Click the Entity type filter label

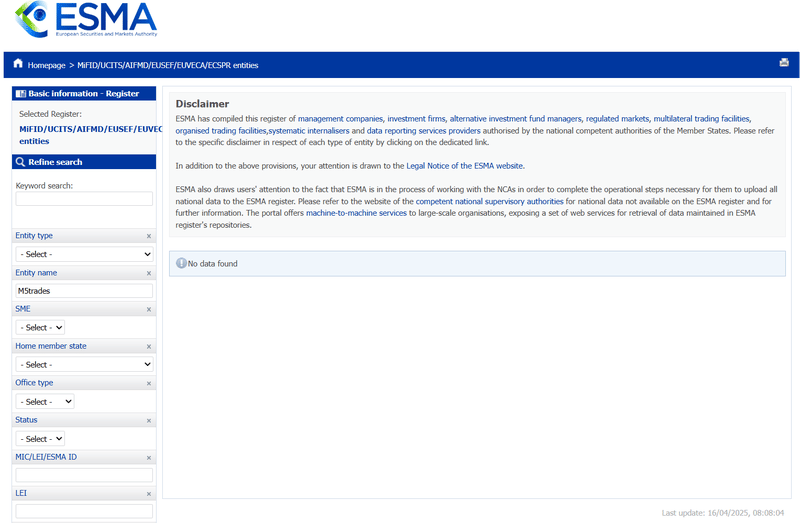(x=34, y=236)
